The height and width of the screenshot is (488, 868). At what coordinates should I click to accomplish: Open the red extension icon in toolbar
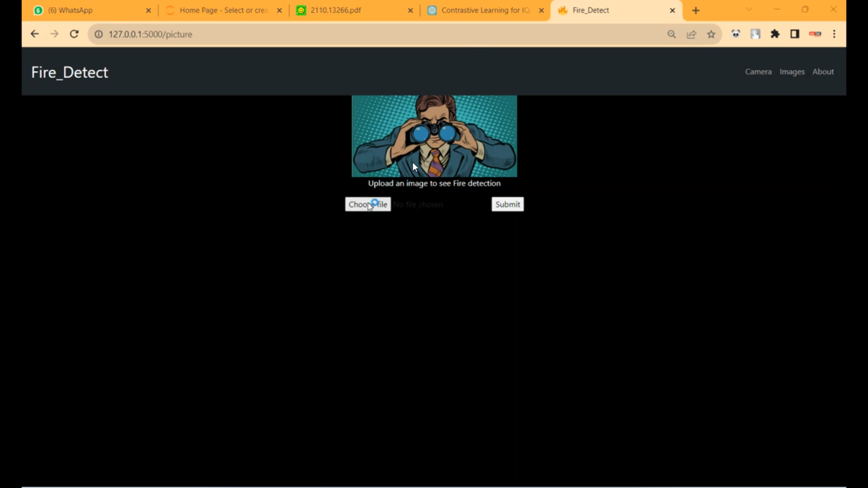pyautogui.click(x=815, y=34)
